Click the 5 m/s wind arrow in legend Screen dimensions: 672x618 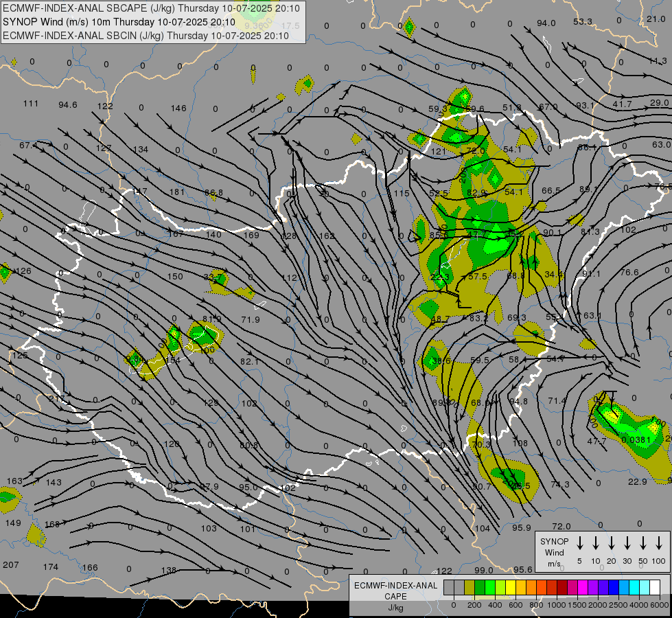click(x=579, y=543)
